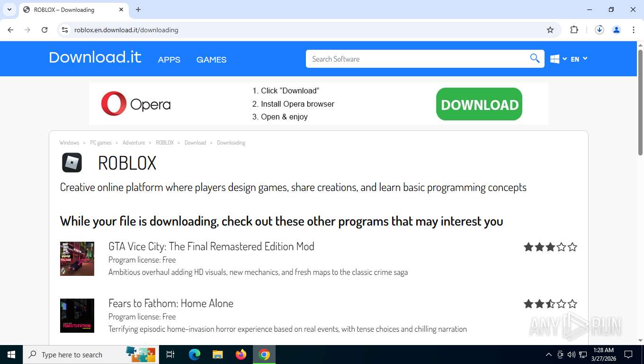Select the ROBLOX – Downloading tab
Viewport: 644px width, 364px height.
pyautogui.click(x=73, y=9)
